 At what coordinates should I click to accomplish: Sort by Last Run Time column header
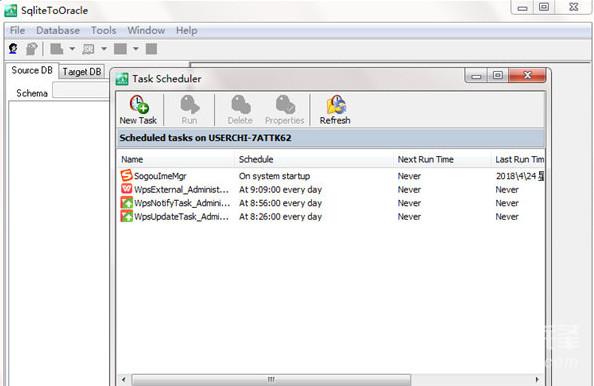point(518,159)
